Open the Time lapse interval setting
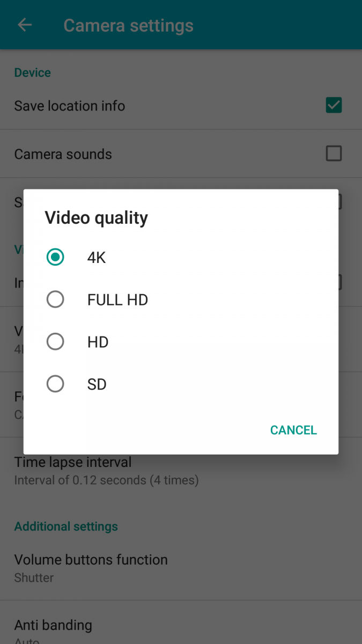362x644 pixels. (181, 471)
